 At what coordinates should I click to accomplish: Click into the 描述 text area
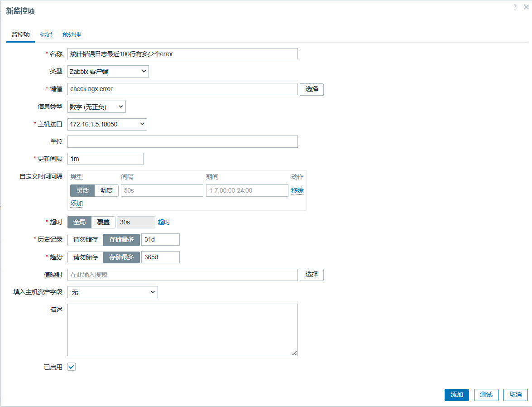182,329
